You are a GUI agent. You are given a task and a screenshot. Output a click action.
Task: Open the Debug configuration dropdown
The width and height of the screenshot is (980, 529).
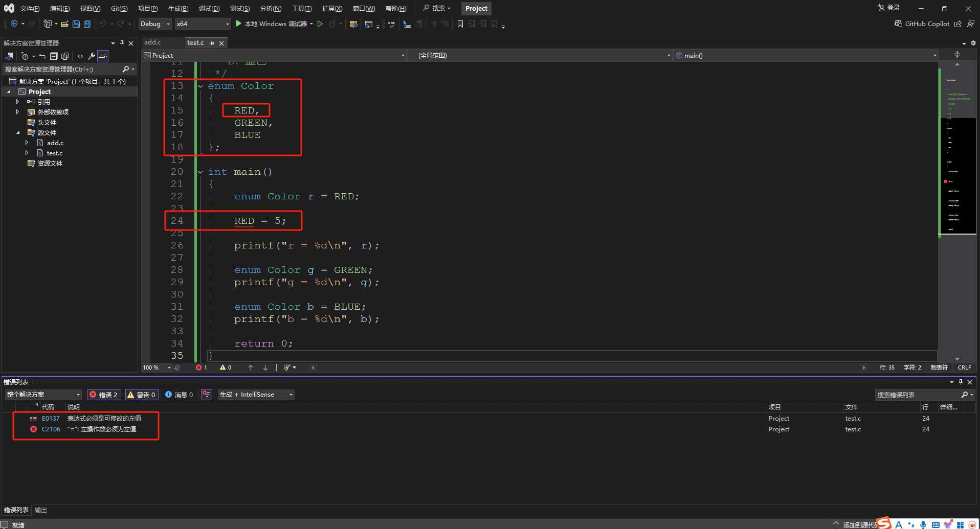point(155,24)
